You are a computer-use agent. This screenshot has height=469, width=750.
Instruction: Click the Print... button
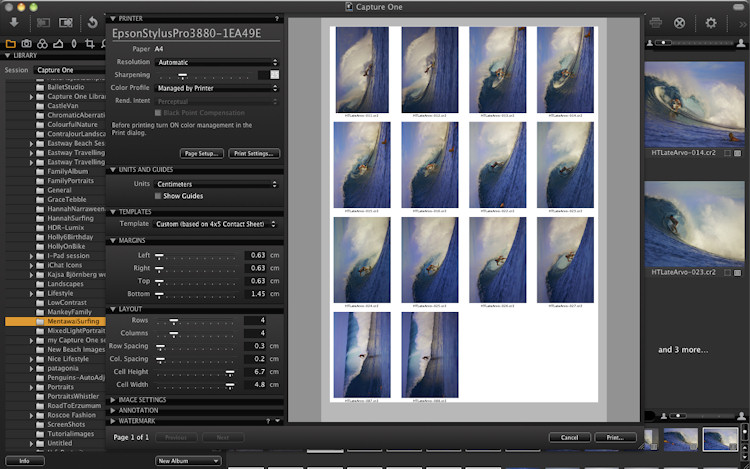[x=615, y=437]
